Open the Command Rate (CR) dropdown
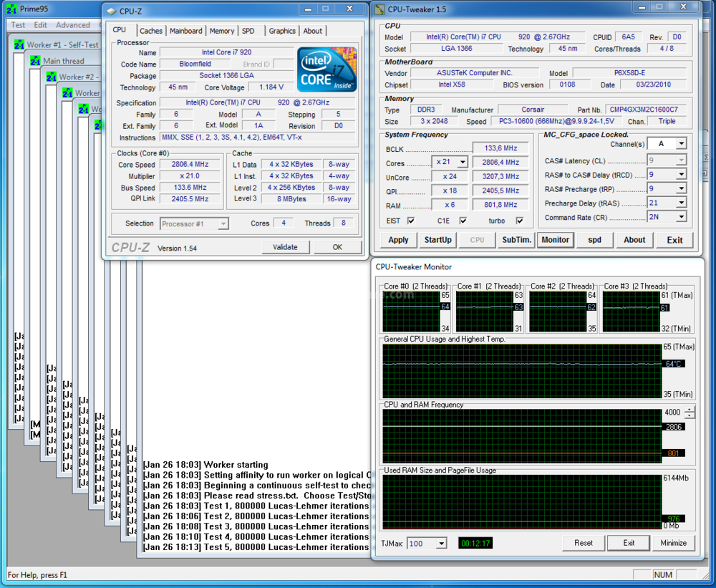The width and height of the screenshot is (716, 588). (x=682, y=217)
